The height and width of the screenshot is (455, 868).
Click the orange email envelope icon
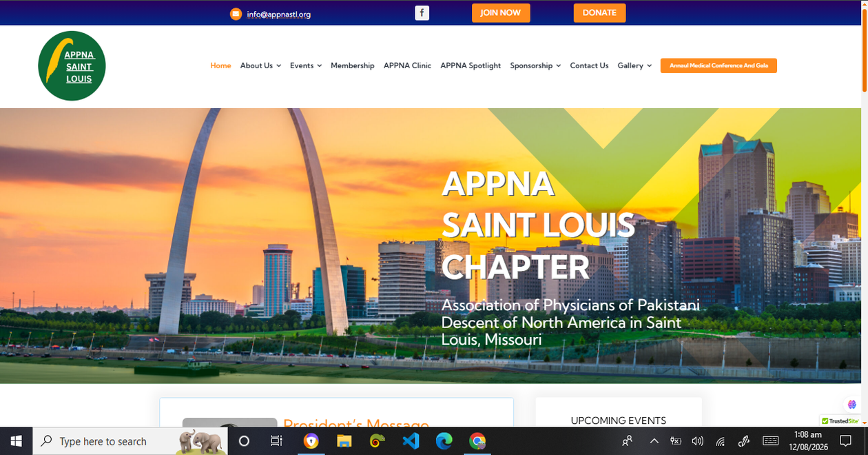coord(236,13)
